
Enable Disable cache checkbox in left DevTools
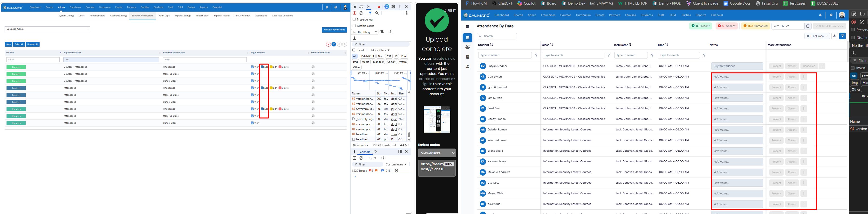(x=354, y=26)
